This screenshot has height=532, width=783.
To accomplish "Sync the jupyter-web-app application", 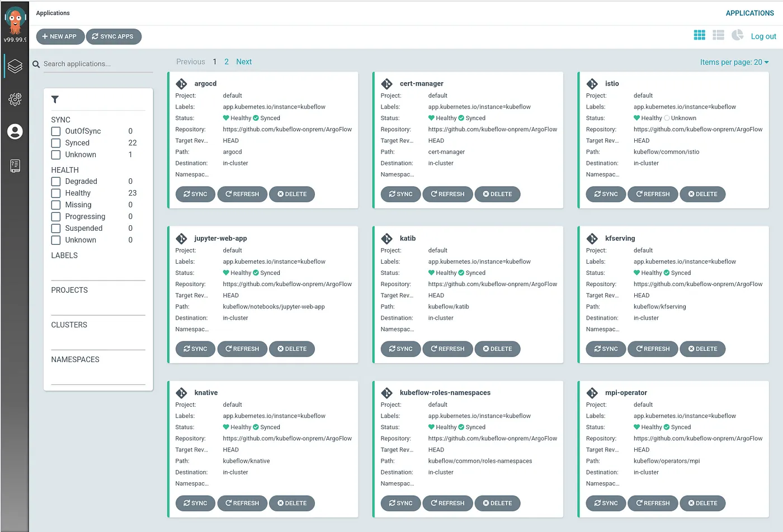I will 195,349.
